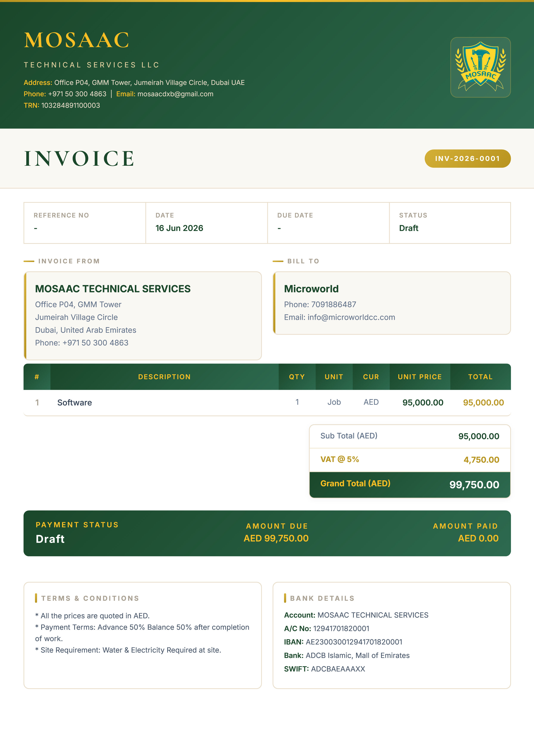534x756 pixels.
Task: Click the INVOICE heading
Action: pos(79,158)
